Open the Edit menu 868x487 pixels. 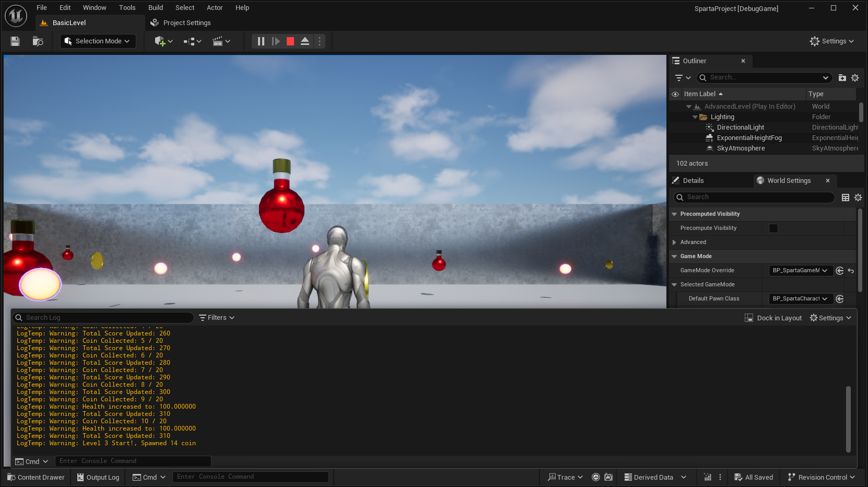point(65,8)
